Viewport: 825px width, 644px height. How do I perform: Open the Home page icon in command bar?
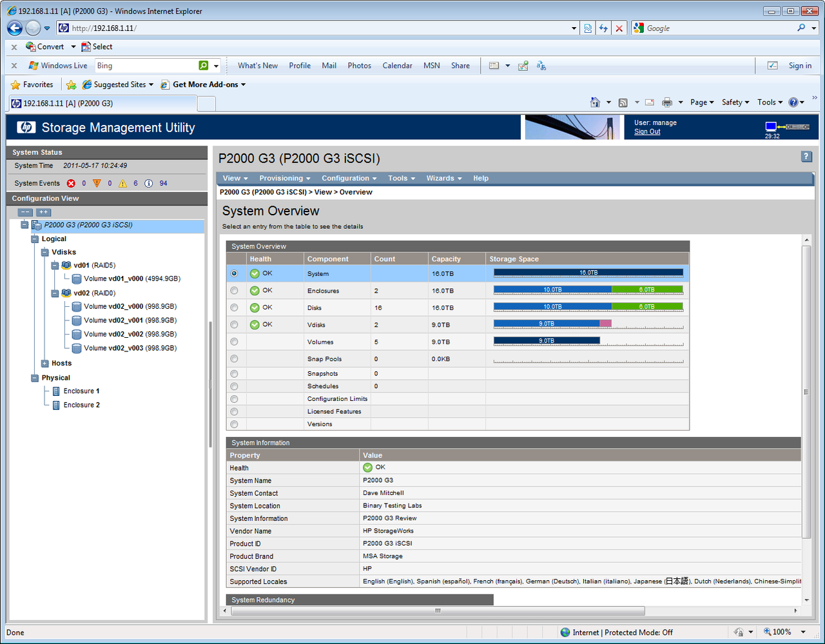(x=595, y=102)
